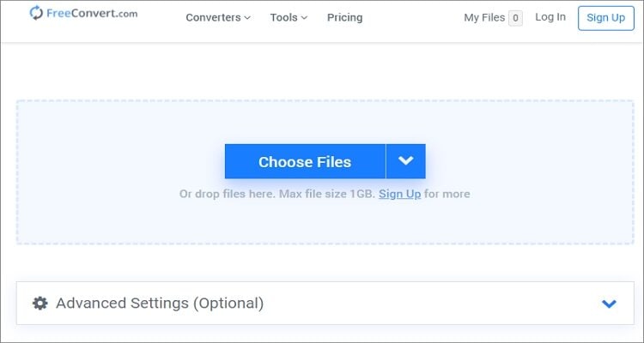Viewport: 644px width, 343px height.
Task: Click the Choose Files button
Action: [x=305, y=161]
